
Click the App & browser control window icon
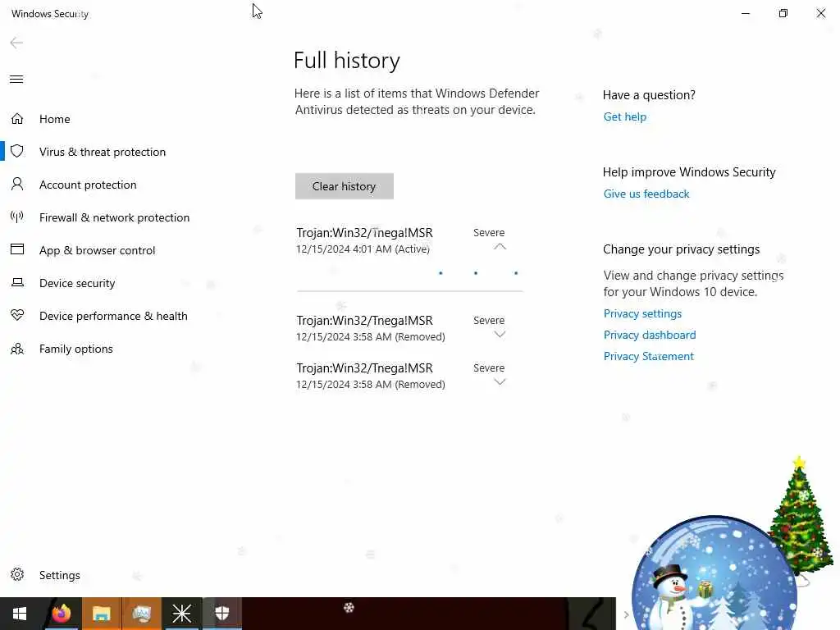(17, 249)
